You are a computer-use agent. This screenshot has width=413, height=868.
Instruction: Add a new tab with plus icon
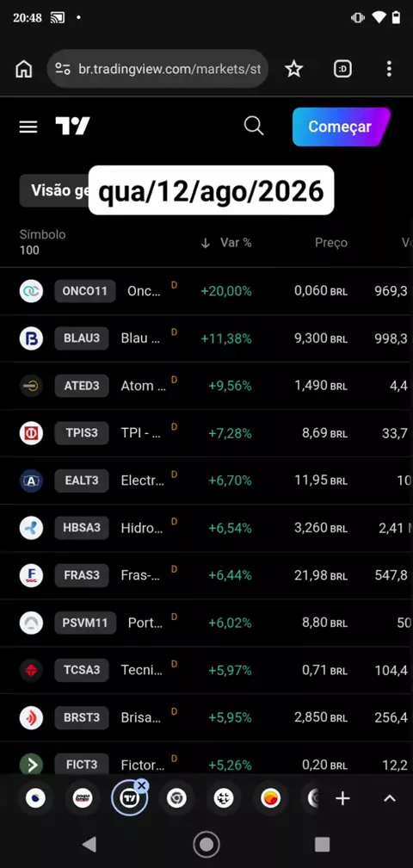click(342, 798)
